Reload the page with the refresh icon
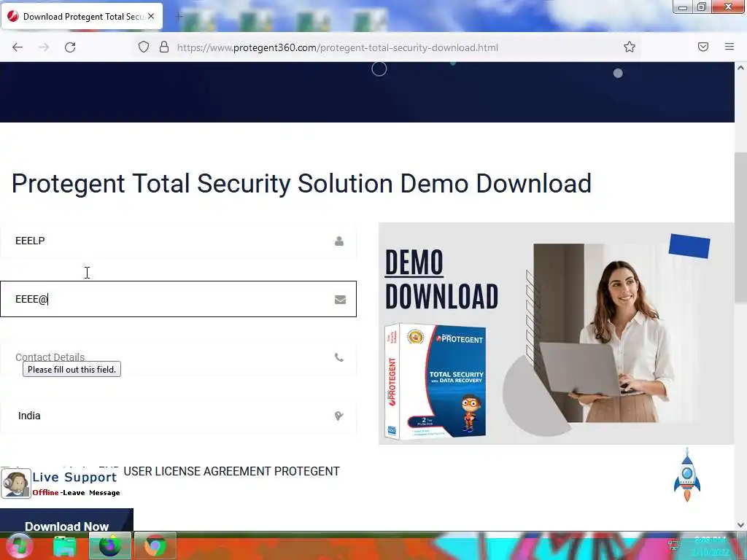 tap(70, 47)
